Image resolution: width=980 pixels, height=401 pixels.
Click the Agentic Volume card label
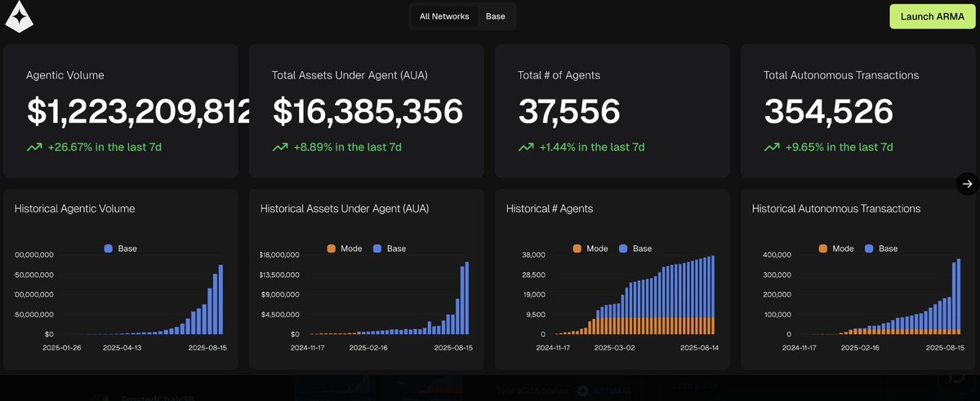65,75
